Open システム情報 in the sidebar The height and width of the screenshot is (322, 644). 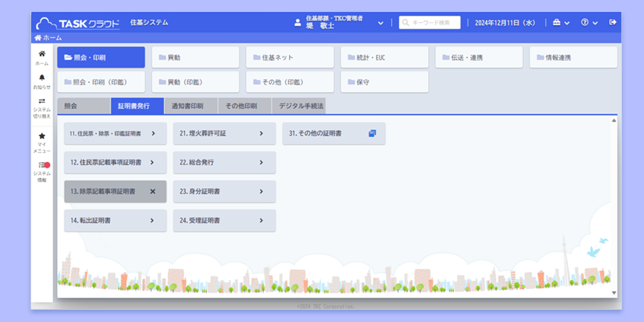click(42, 165)
